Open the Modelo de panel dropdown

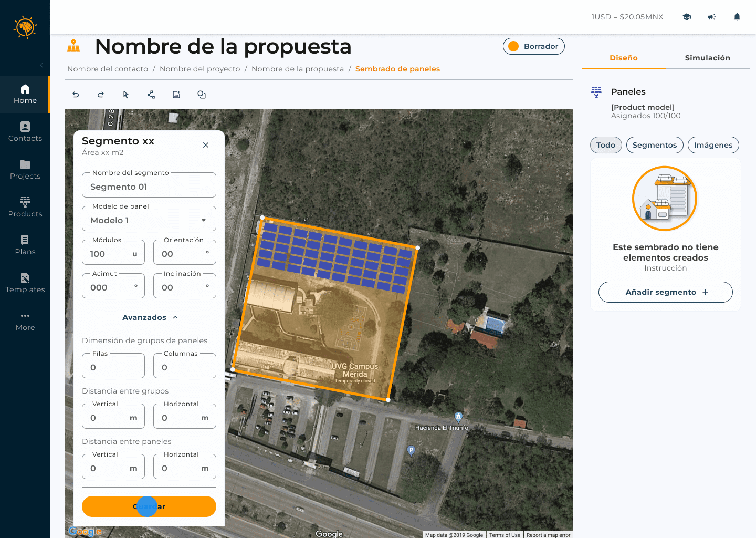tap(149, 220)
